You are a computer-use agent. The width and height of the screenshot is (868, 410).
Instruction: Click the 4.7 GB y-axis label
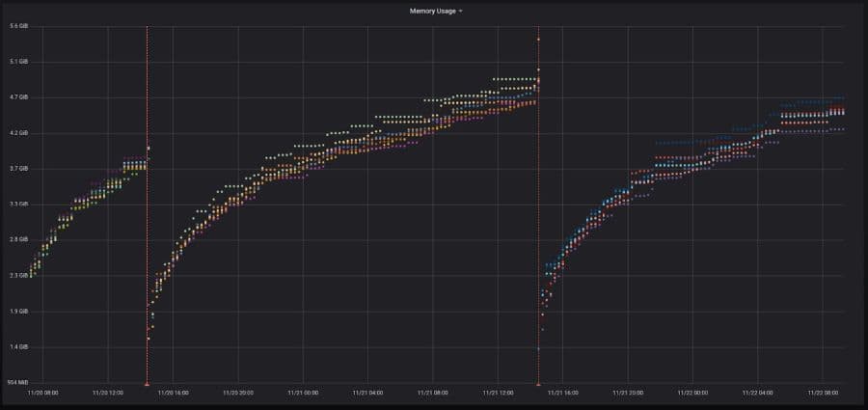18,97
